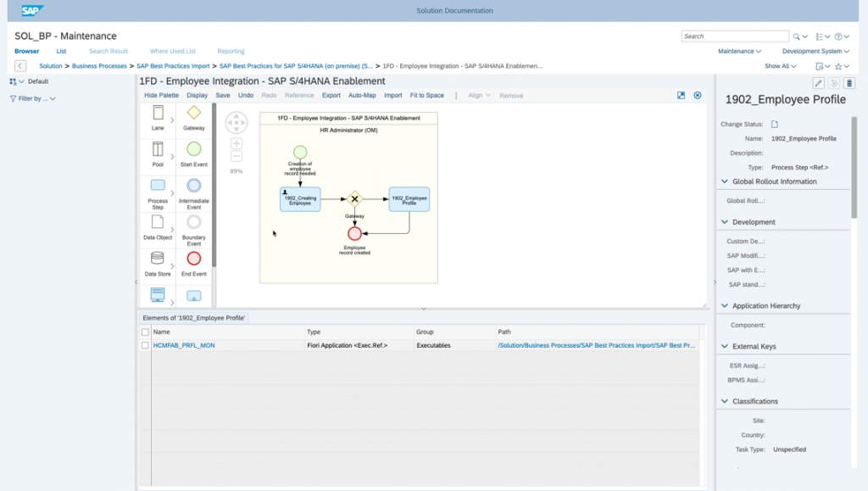Collapse the Application Hierarchy section
This screenshot has height=491, width=868.
725,305
